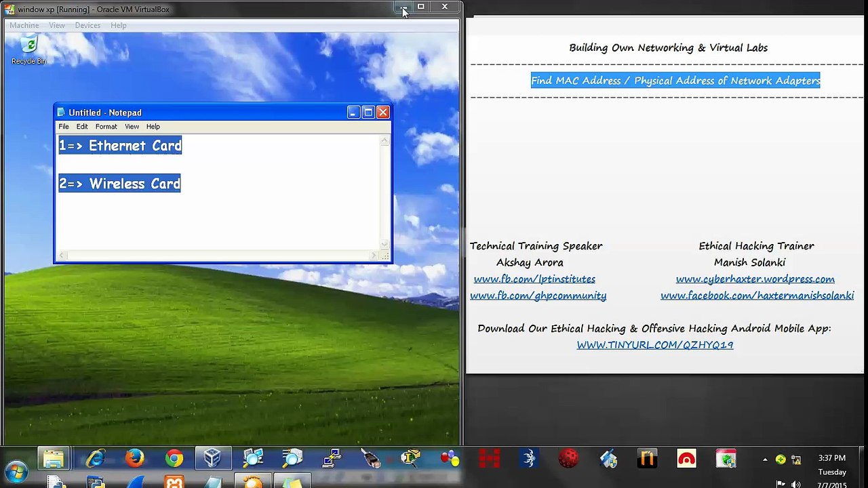Open the red sphere icon app
Image resolution: width=868 pixels, height=488 pixels.
coord(568,459)
